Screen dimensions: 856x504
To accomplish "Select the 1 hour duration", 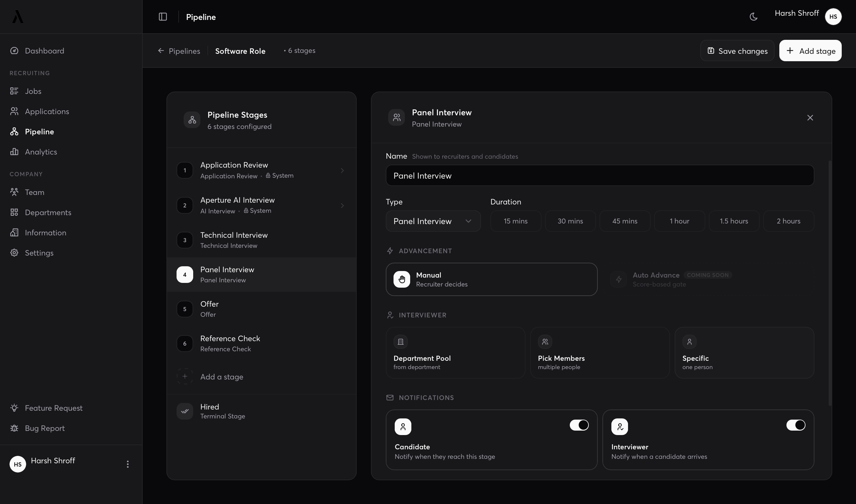I will pos(679,221).
